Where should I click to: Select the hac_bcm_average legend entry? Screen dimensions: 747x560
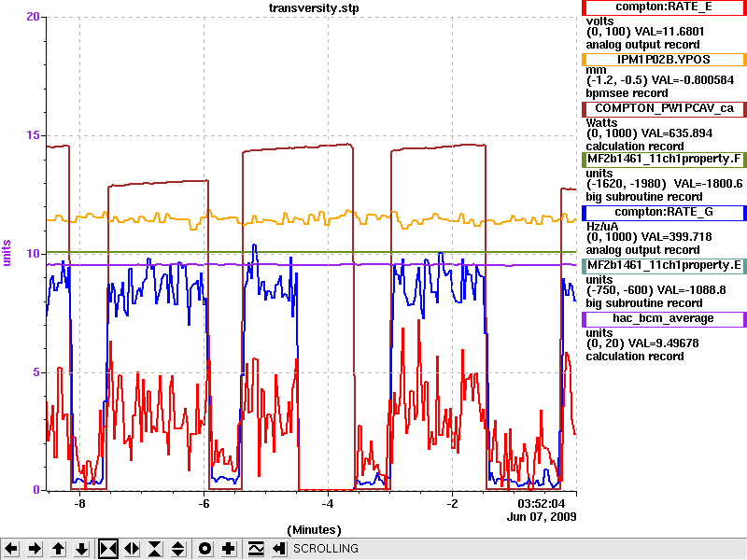coord(664,319)
